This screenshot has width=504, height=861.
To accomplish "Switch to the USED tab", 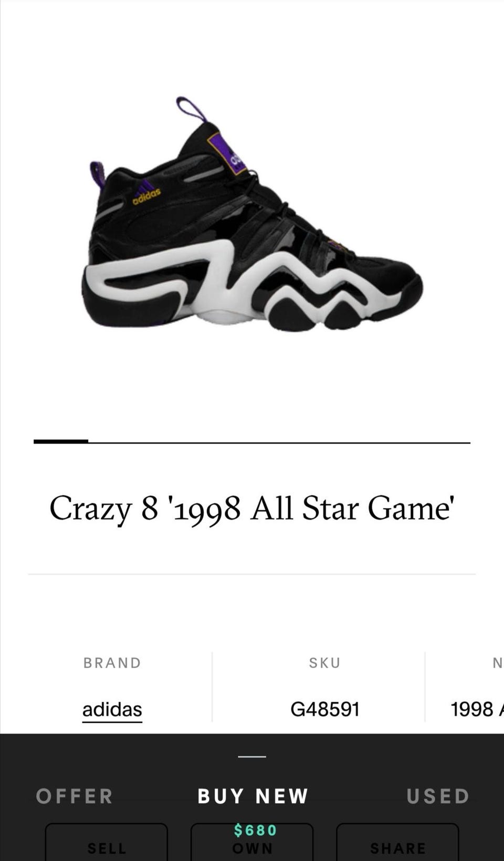I will (438, 796).
